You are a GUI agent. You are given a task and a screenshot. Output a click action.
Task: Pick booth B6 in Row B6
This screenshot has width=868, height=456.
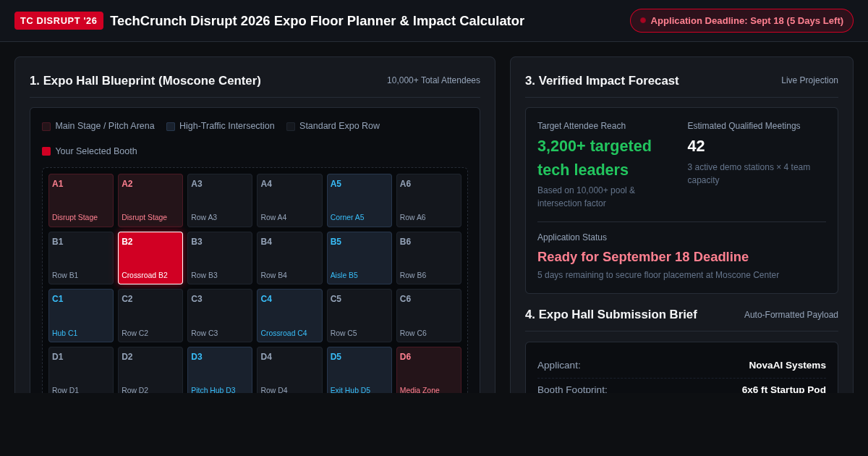[x=429, y=258]
